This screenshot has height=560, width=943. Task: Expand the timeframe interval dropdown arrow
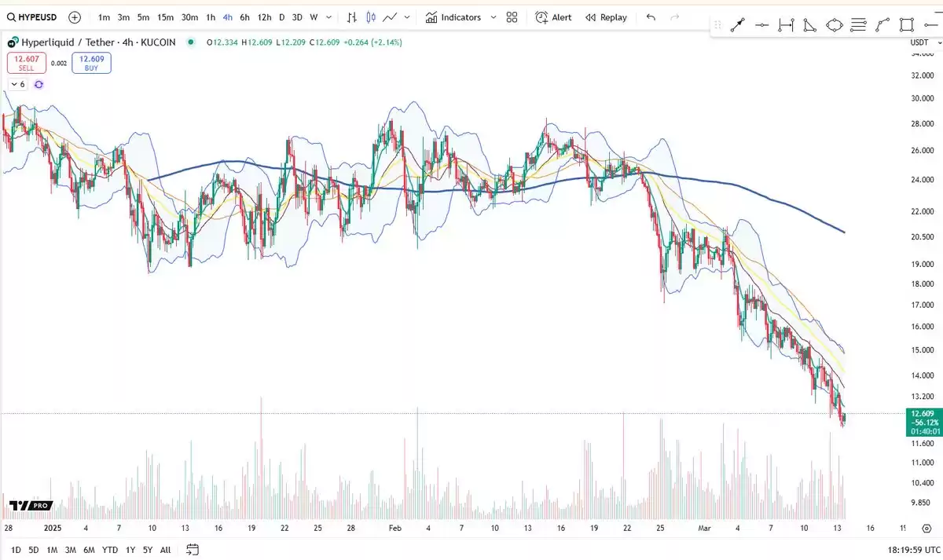pyautogui.click(x=328, y=16)
